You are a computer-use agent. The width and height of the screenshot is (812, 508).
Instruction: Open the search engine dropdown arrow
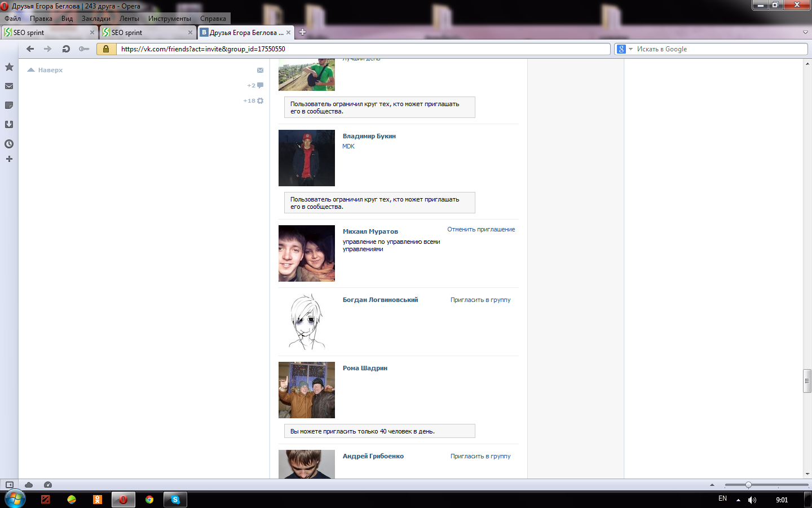coord(630,49)
